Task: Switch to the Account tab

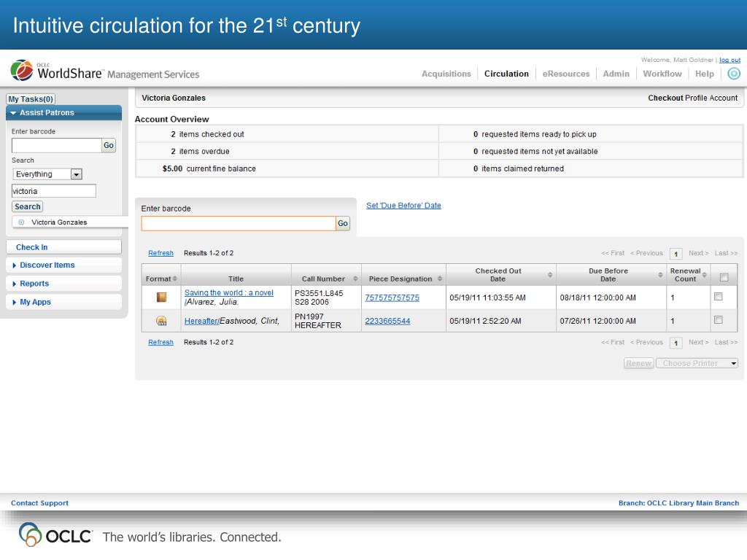Action: coord(723,98)
